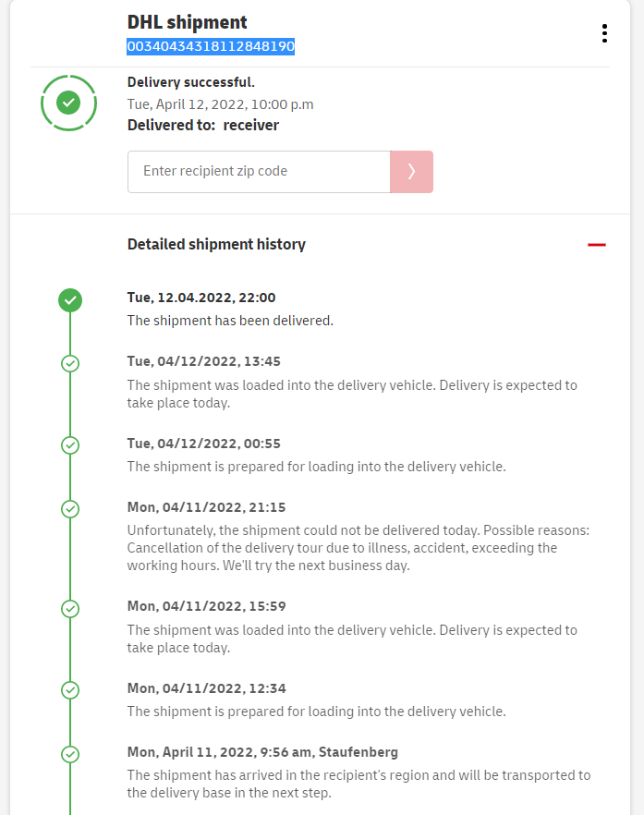Viewport: 644px width, 815px height.
Task: Collapse the detailed shipment history section
Action: coord(596,245)
